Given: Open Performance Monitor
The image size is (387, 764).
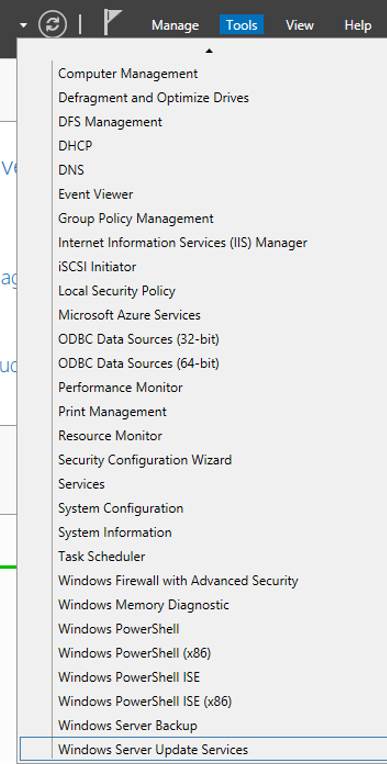Looking at the screenshot, I should click(120, 387).
